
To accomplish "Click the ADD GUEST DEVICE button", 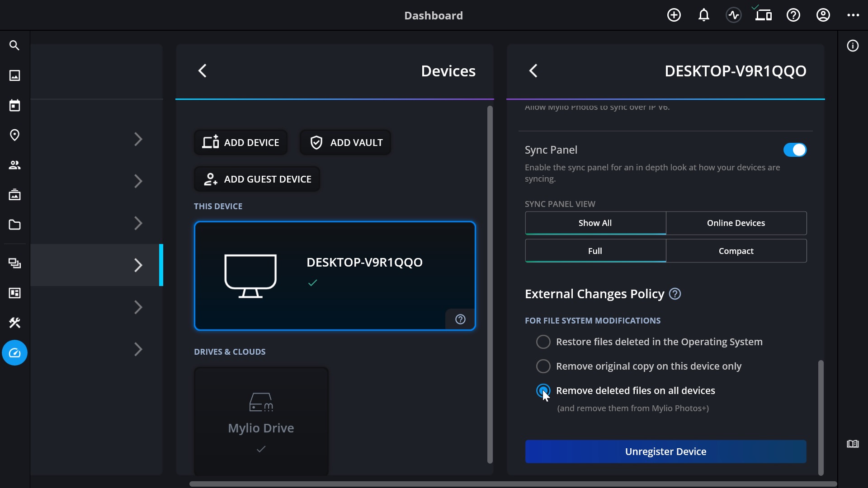I will (257, 179).
